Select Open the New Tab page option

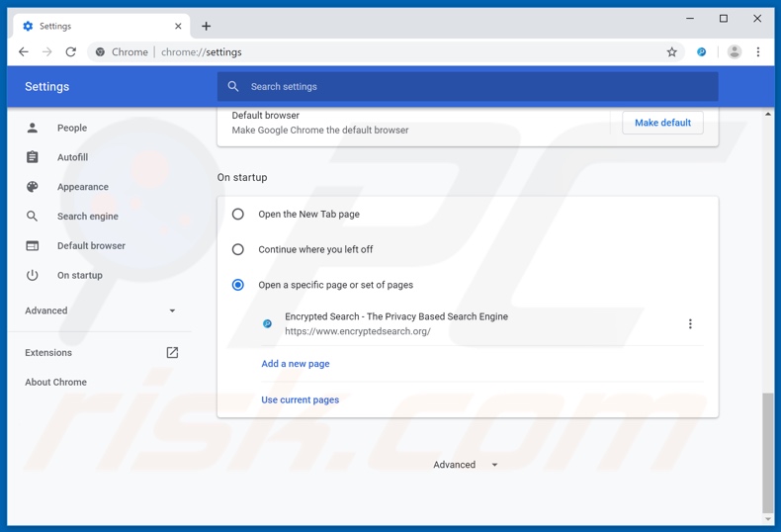pyautogui.click(x=238, y=215)
